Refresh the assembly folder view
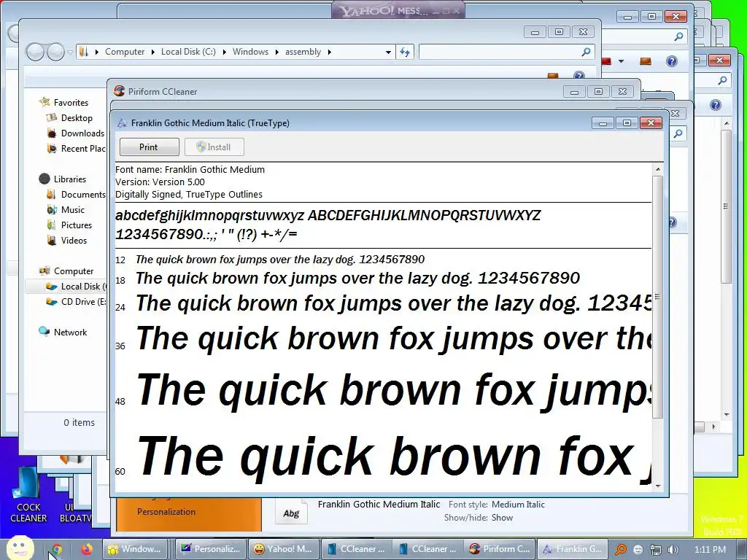Screen dimensions: 747x560 404,52
